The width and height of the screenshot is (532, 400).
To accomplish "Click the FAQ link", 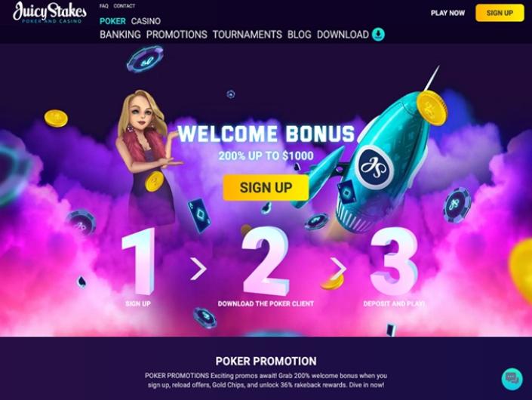I will (x=104, y=6).
